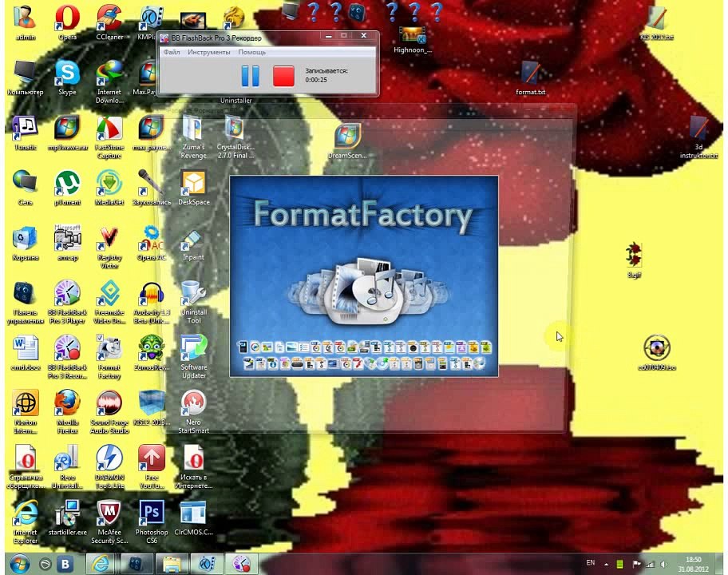The height and width of the screenshot is (575, 728).
Task: Select the Zuma's Revenge desktop icon
Action: [194, 137]
